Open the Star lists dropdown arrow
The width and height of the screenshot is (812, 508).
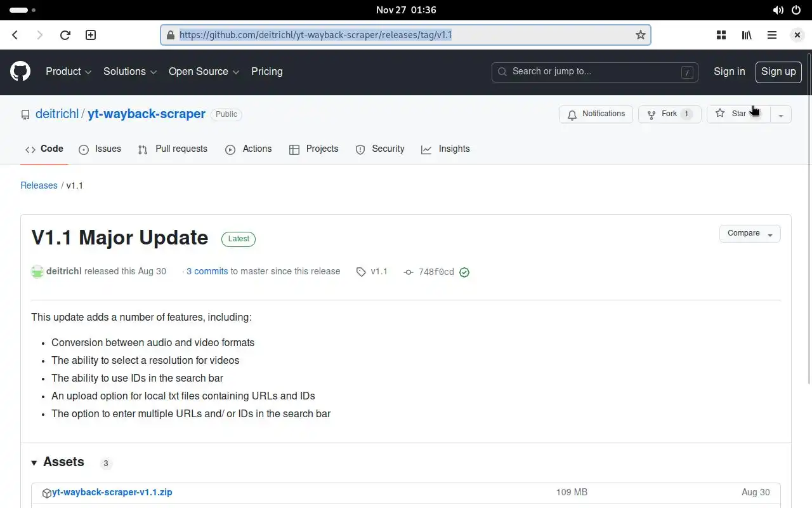[x=781, y=114]
